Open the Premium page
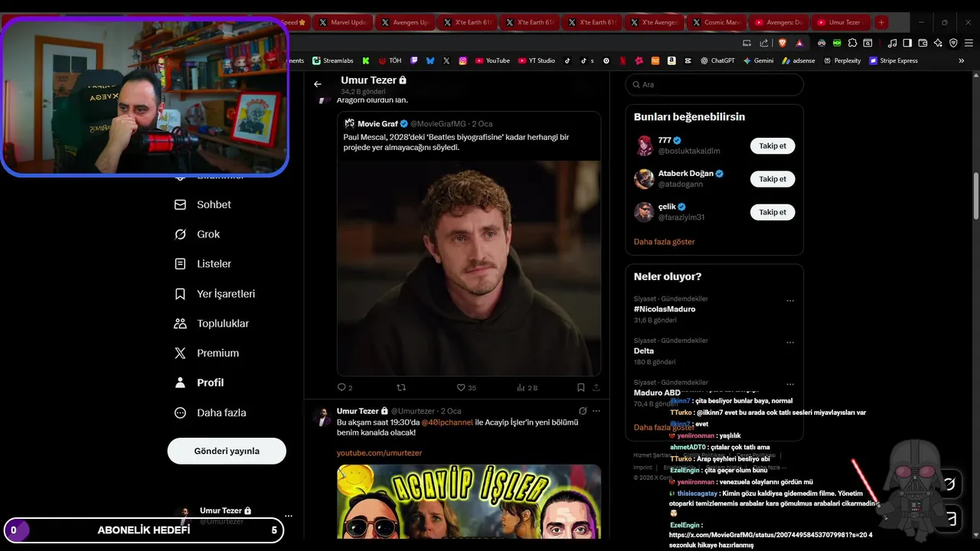980x551 pixels. click(207, 353)
